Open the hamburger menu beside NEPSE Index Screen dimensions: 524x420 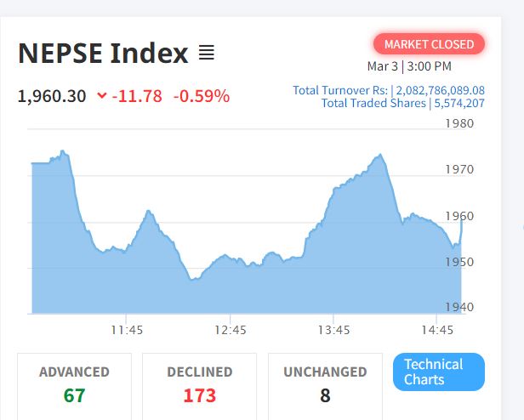207,54
